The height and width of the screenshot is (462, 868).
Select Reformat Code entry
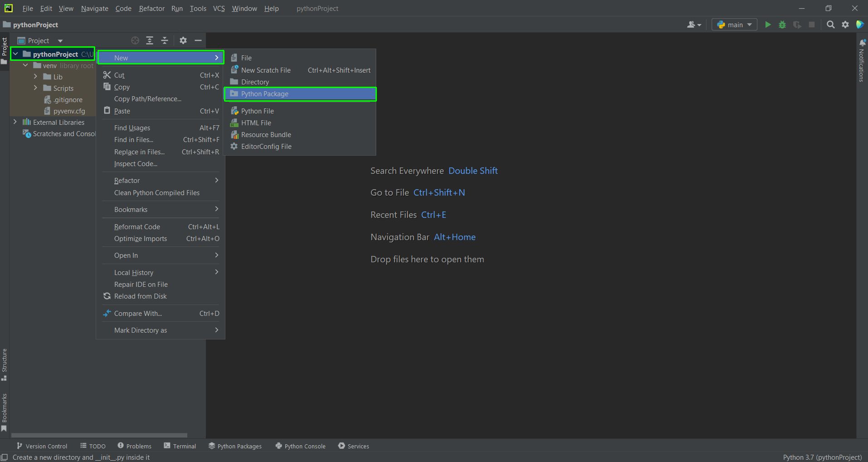(x=161, y=227)
